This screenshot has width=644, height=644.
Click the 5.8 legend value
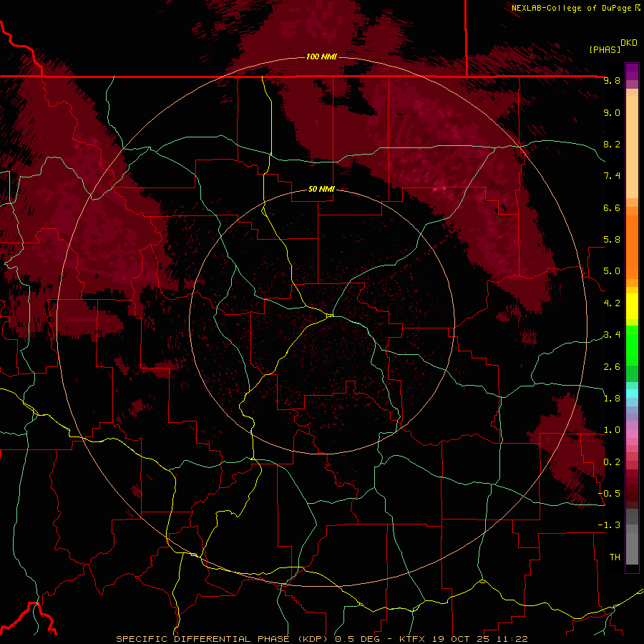612,240
